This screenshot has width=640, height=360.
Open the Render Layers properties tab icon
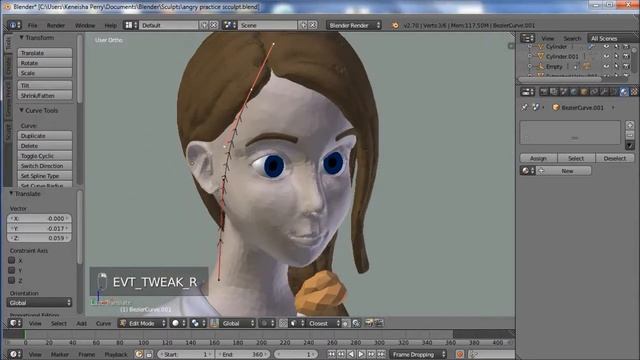[554, 92]
